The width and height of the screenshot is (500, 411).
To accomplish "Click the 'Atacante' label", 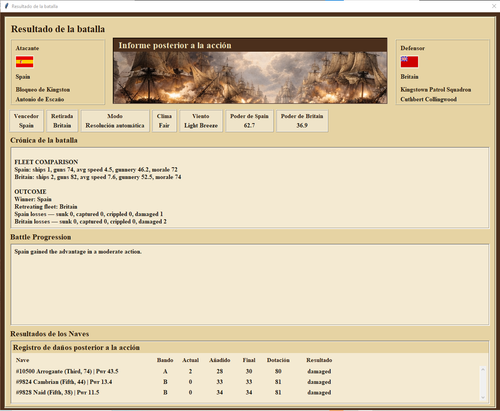I will [x=27, y=48].
